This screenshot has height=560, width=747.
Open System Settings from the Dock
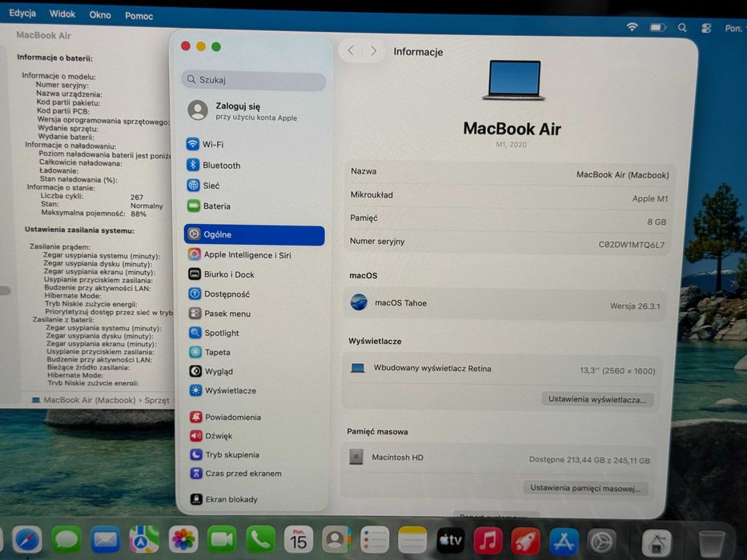(602, 542)
